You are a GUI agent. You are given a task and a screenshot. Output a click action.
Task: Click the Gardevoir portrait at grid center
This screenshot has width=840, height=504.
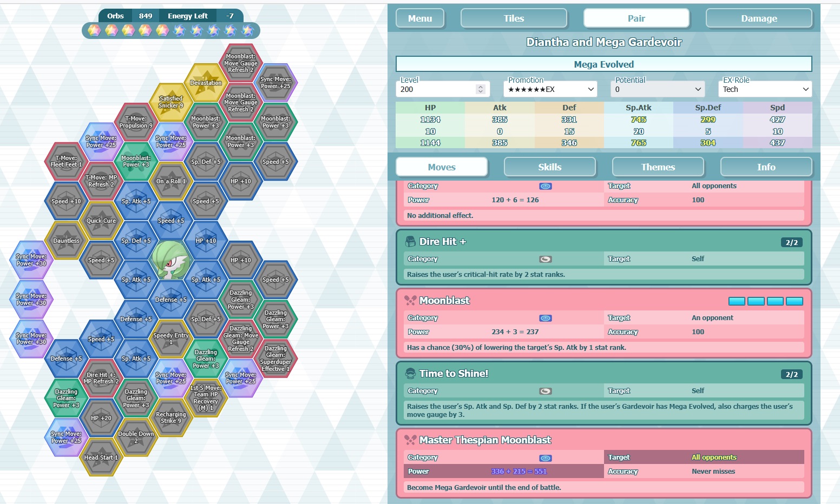coord(171,260)
